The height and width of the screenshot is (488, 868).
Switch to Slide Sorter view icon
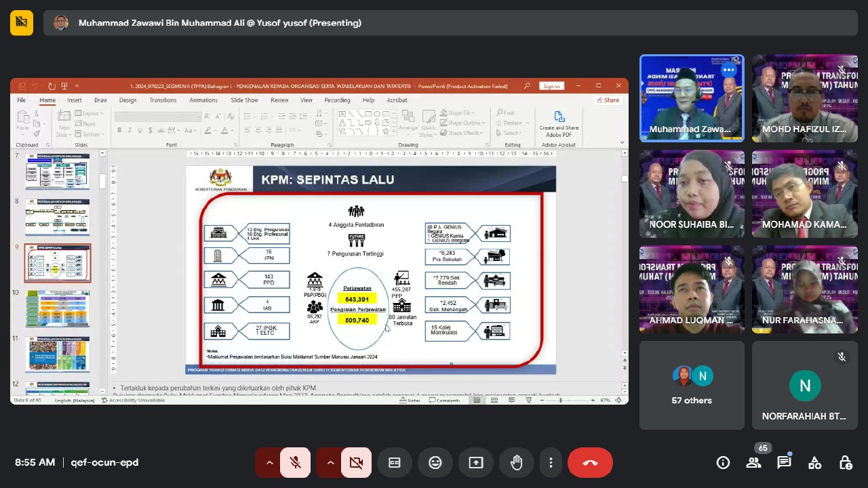pyautogui.click(x=494, y=400)
